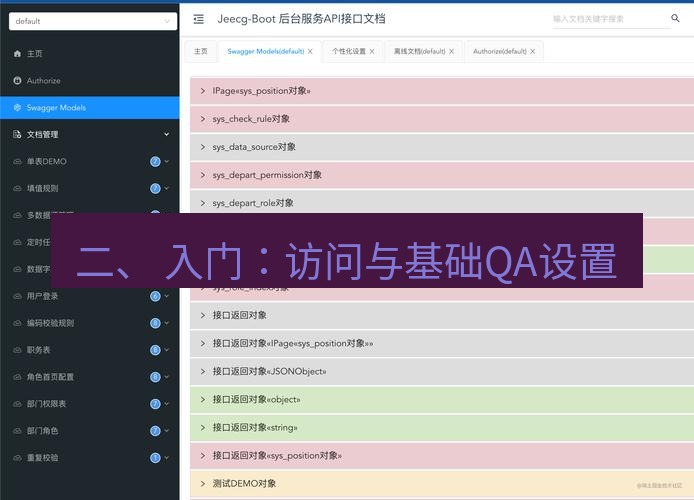This screenshot has height=500, width=694.
Task: Click the cloud icon next to 单表DEMO
Action: (17, 162)
